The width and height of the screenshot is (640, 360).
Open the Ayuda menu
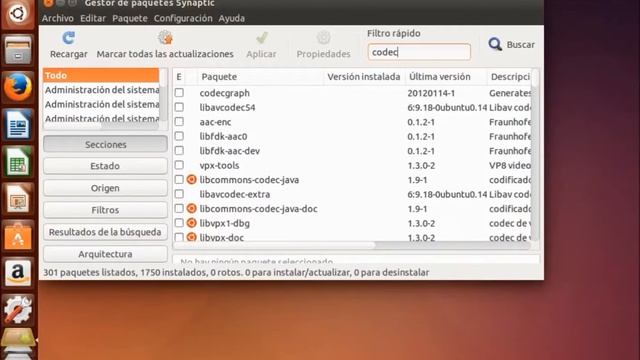point(231,18)
